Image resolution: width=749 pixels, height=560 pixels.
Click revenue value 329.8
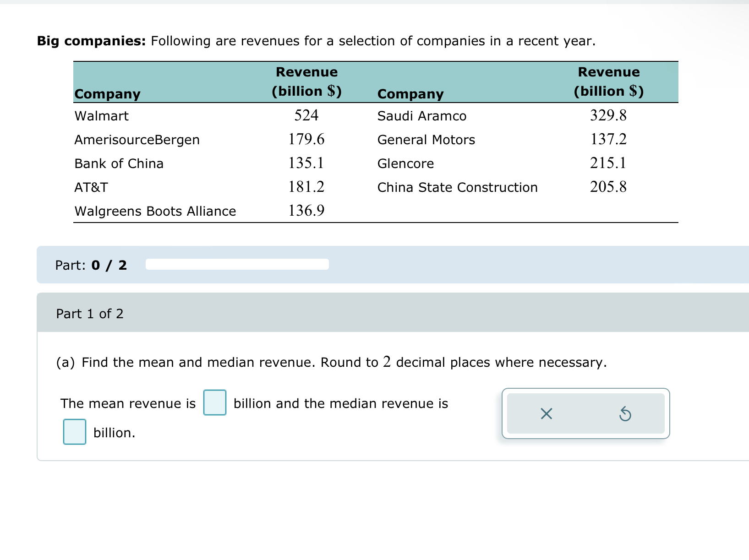coord(608,115)
